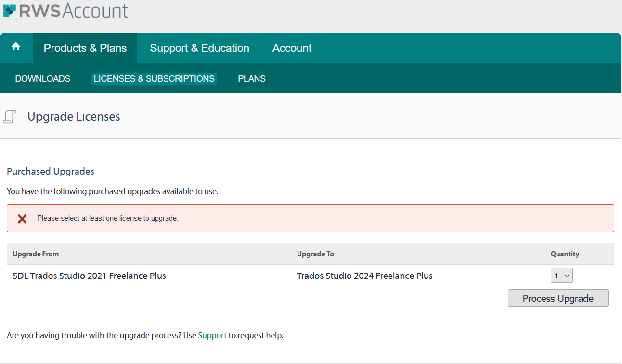Click the Upgrade Licenses page heading
622x364 pixels.
coord(74,117)
